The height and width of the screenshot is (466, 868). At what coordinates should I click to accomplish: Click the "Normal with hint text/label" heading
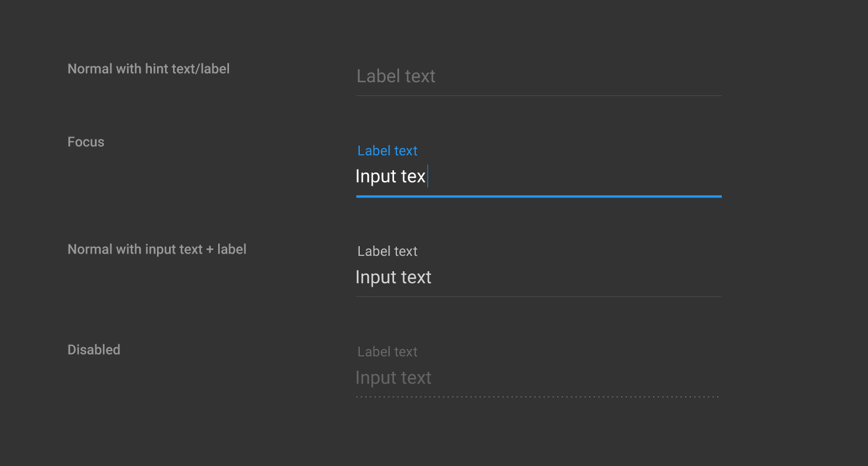pyautogui.click(x=148, y=69)
